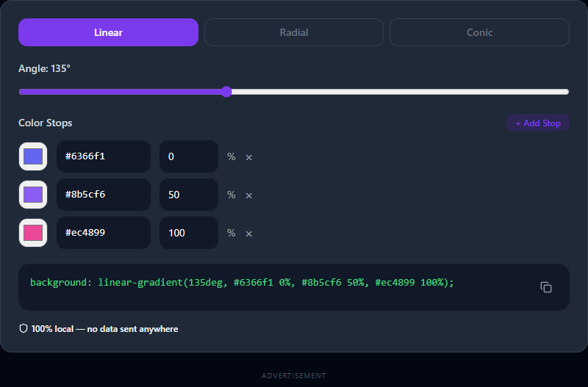Click the unfilled part of angle slider
588x387 pixels.
coord(400,92)
